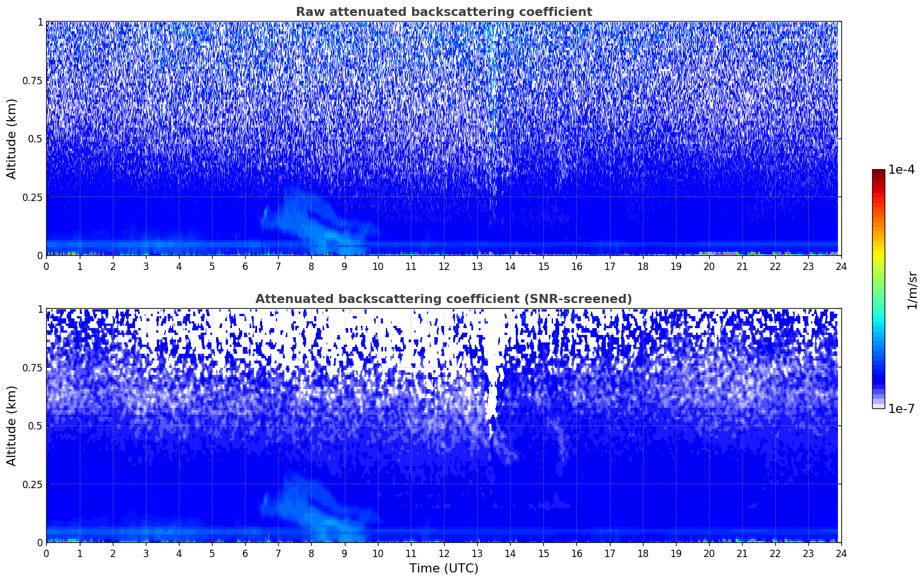Click the "0.25" altitude tick on the SNR-screened plot
The image size is (924, 581).
click(x=32, y=484)
